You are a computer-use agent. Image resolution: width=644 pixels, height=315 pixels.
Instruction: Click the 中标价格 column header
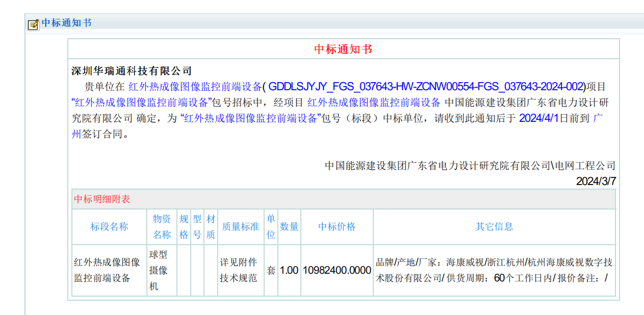click(337, 227)
